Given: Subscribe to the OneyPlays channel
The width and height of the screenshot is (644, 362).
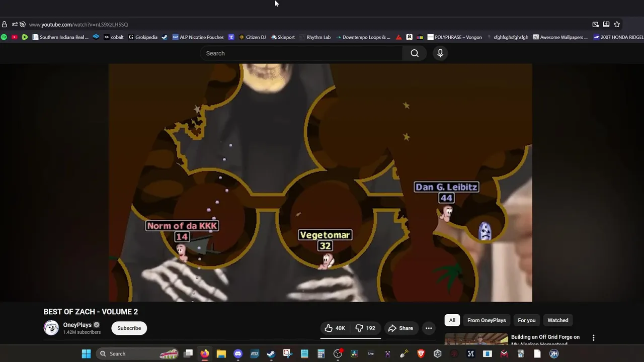Looking at the screenshot, I should coord(129,328).
